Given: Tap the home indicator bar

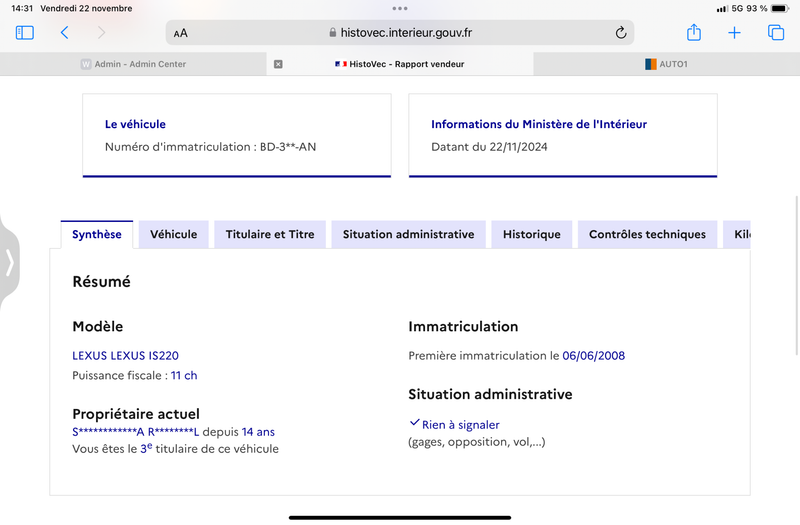Looking at the screenshot, I should tap(400, 518).
